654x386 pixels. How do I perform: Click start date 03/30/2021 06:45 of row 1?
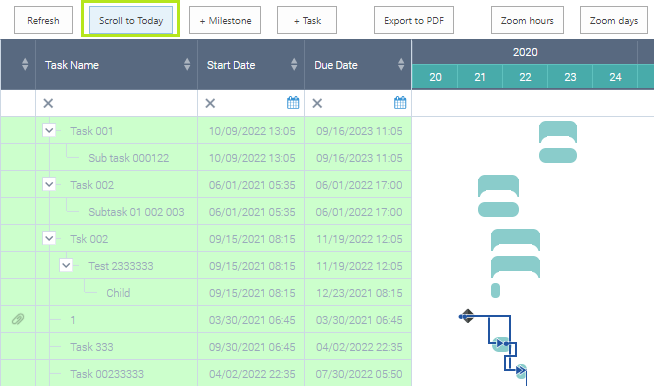pyautogui.click(x=252, y=320)
